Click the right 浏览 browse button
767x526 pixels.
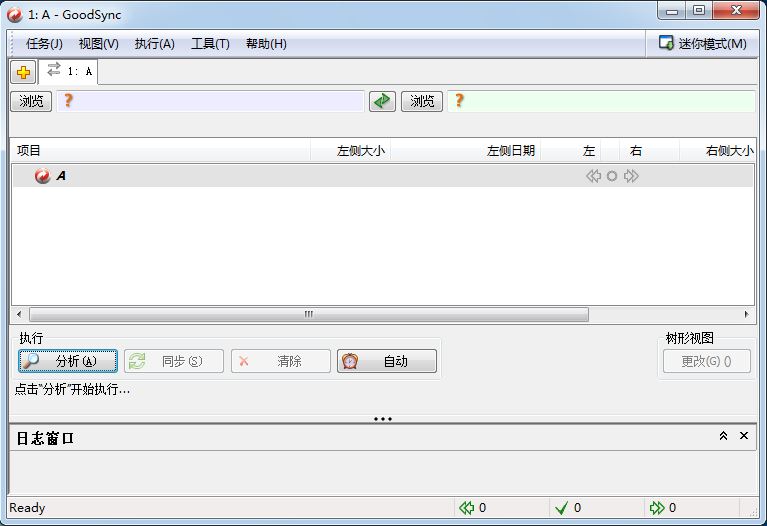click(x=422, y=101)
